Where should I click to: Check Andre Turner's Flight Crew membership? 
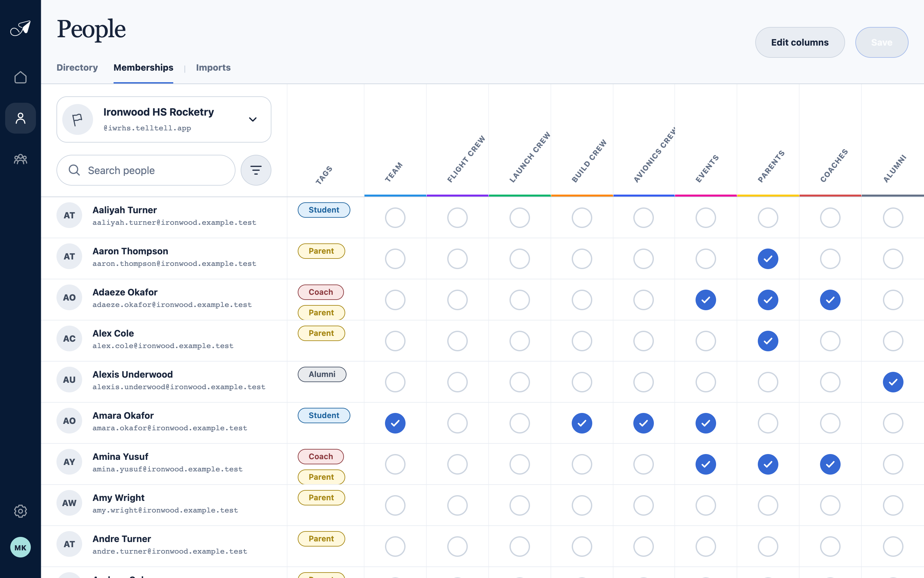click(457, 546)
